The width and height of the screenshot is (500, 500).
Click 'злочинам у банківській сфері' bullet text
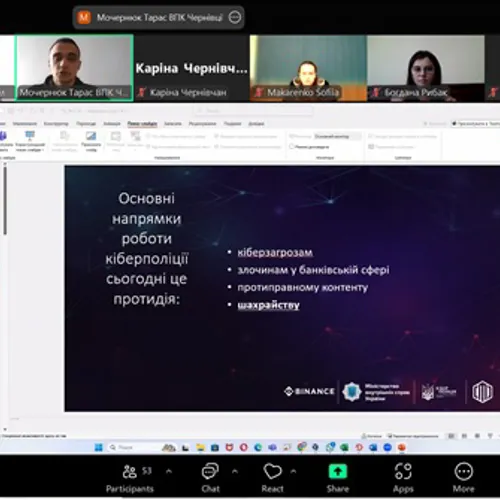pyautogui.click(x=313, y=270)
